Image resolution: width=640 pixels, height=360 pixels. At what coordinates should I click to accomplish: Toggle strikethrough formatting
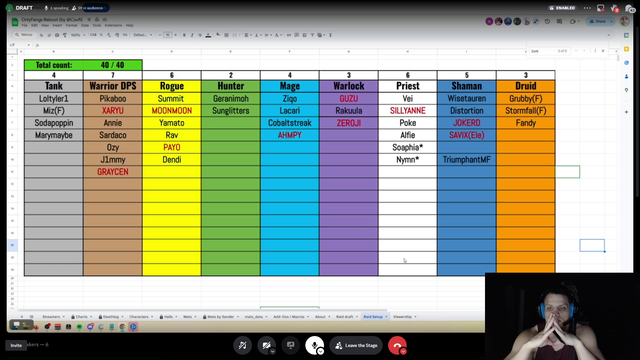[200, 35]
